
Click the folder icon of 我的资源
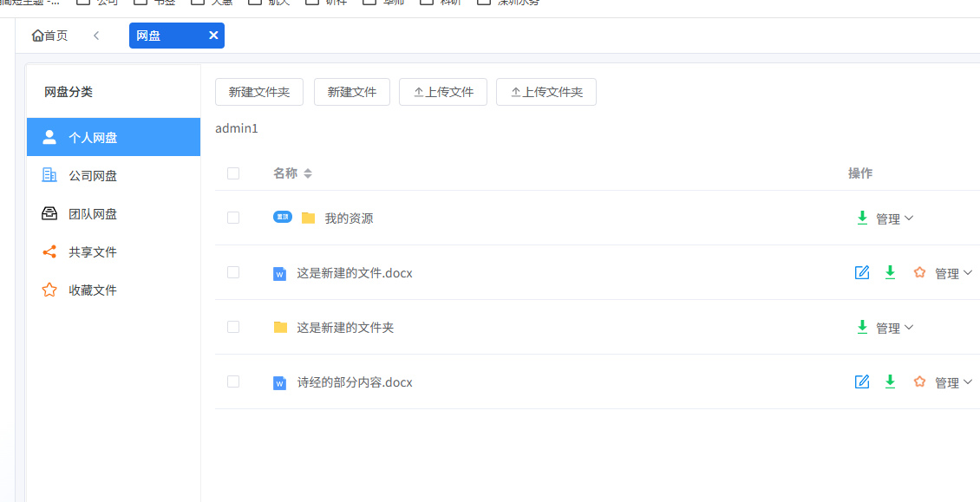tap(308, 218)
